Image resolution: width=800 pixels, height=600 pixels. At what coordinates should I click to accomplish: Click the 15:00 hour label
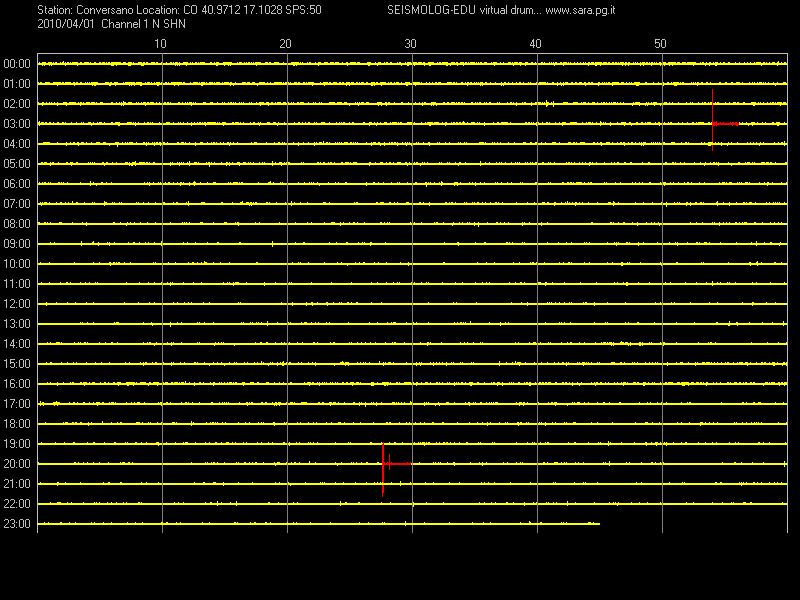tap(17, 364)
